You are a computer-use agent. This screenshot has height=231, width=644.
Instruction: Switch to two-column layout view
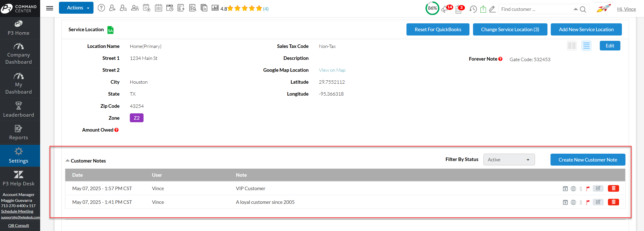[572, 46]
